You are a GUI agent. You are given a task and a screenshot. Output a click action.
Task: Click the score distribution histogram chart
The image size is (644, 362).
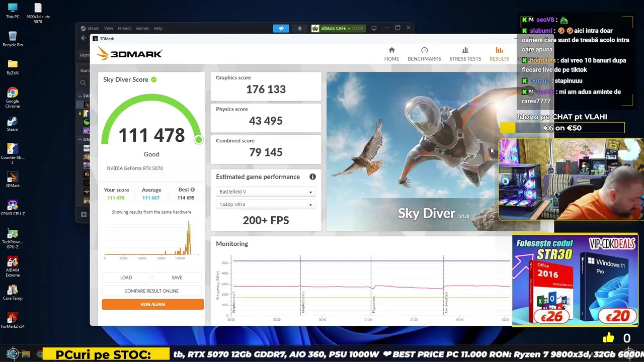151,239
